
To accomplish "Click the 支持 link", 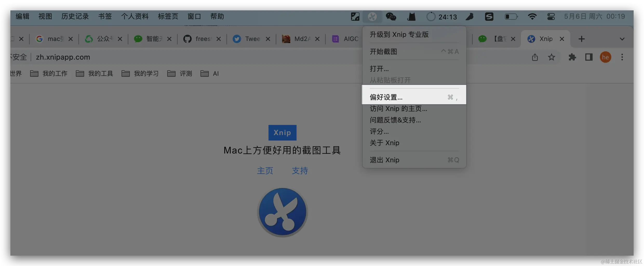I will click(300, 171).
